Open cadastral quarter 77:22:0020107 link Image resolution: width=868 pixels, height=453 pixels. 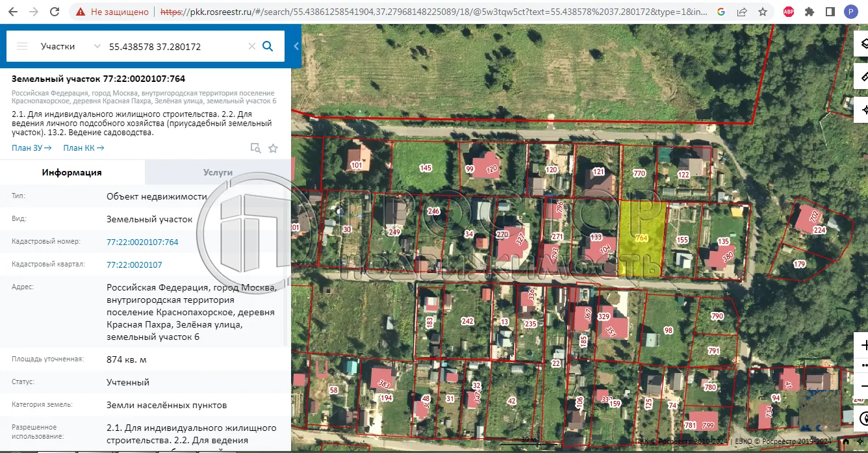click(x=134, y=265)
